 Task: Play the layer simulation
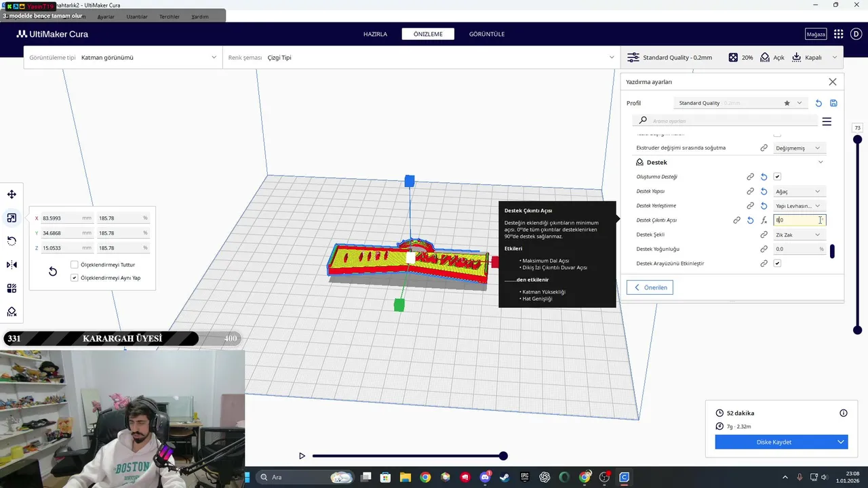click(302, 456)
